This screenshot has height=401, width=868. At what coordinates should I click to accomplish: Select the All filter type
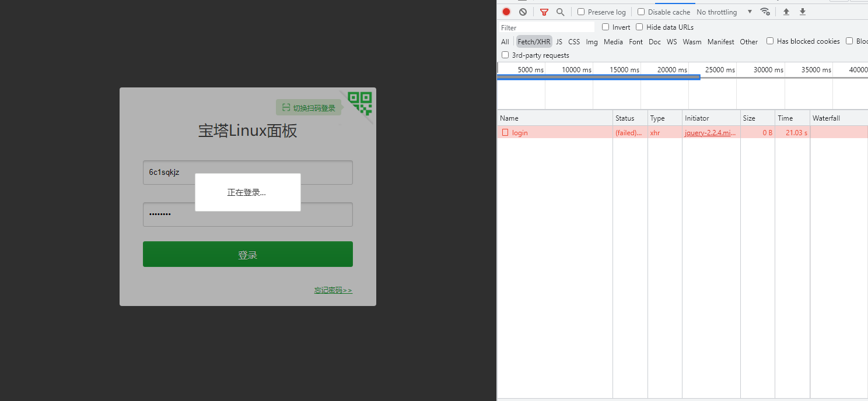pos(505,42)
